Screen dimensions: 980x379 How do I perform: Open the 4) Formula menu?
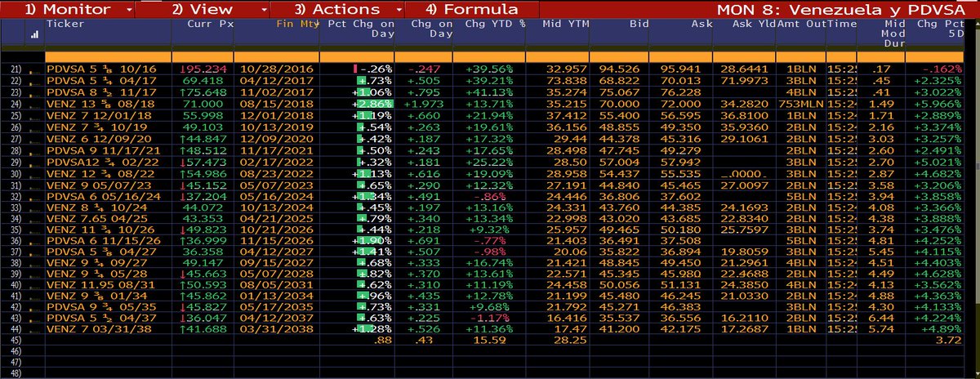(471, 10)
